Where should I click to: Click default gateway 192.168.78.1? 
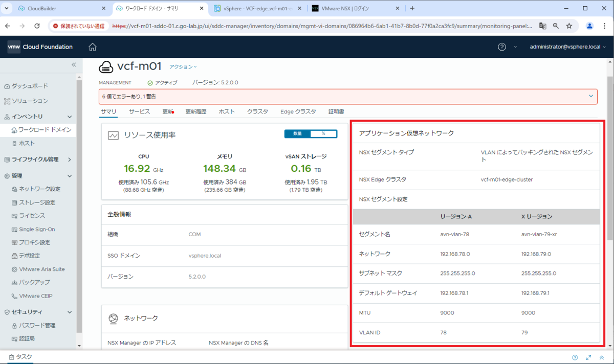454,293
